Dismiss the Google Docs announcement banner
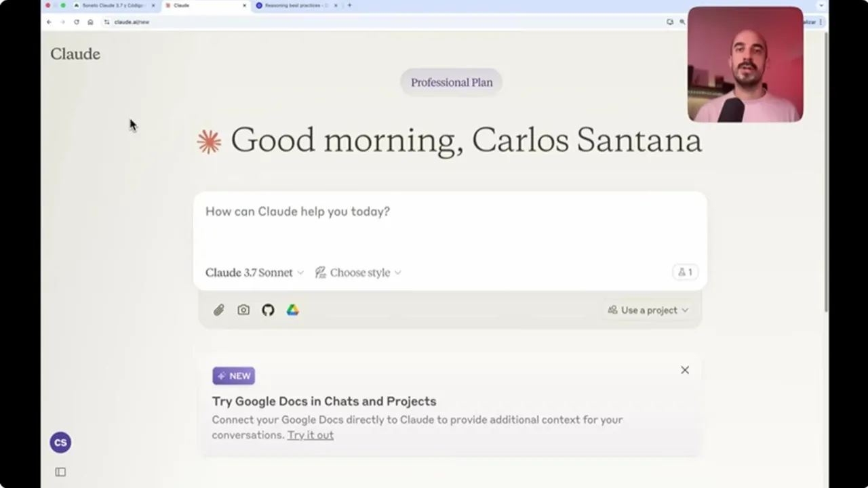Viewport: 868px width, 488px height. [685, 370]
